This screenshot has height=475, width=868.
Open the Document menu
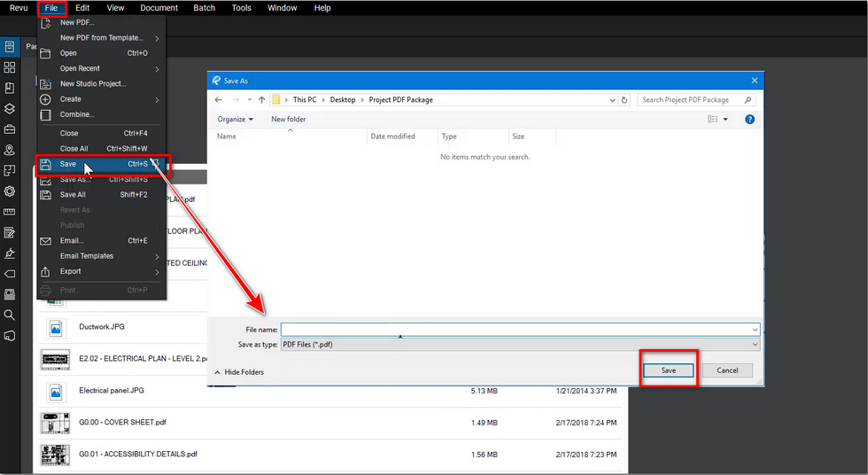click(159, 8)
